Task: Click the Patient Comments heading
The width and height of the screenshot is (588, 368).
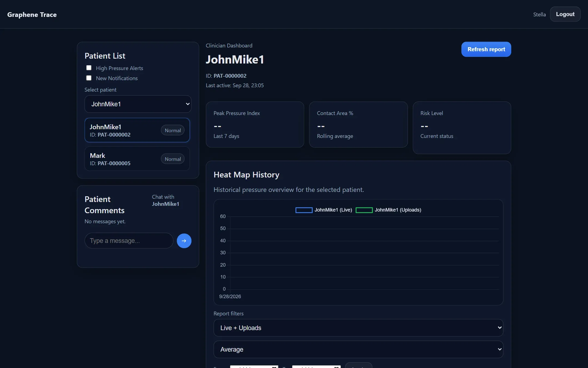Action: click(x=104, y=205)
